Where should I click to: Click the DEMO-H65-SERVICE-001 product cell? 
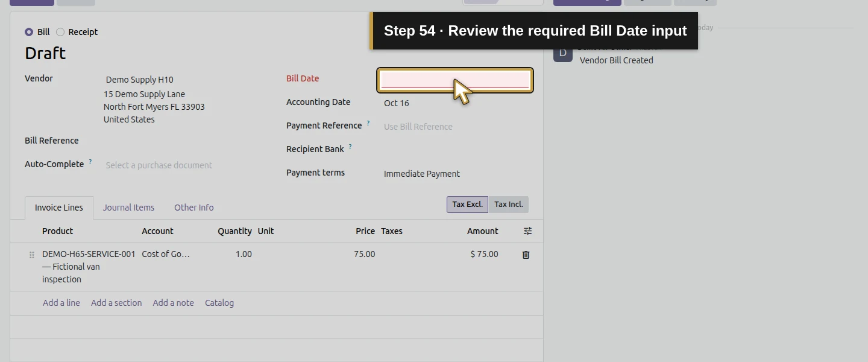coord(89,267)
